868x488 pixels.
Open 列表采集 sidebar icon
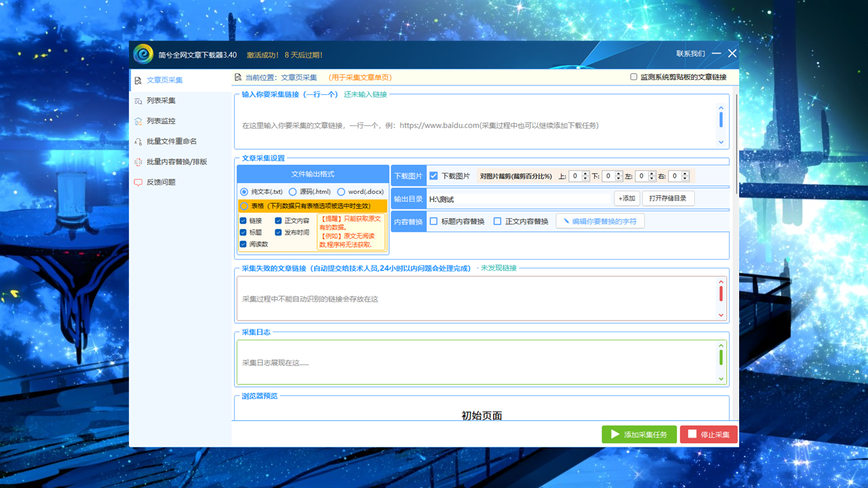[138, 100]
